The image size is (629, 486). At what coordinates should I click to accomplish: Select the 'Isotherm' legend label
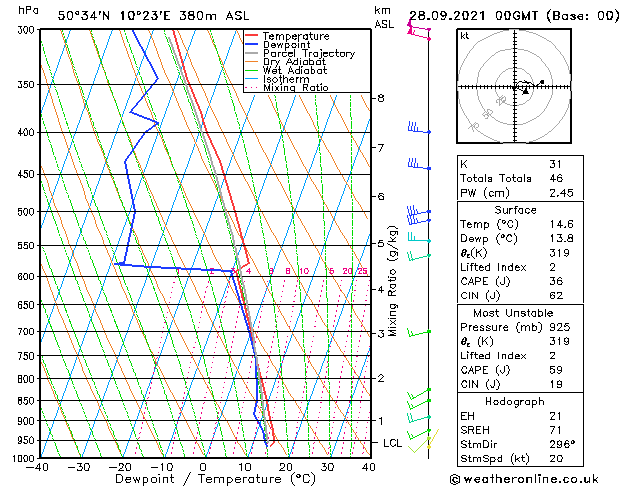click(x=286, y=79)
